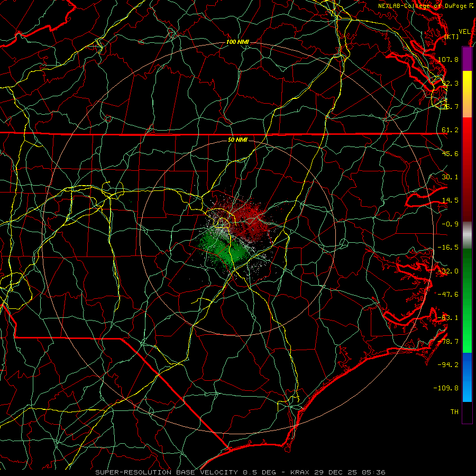Image resolution: width=476 pixels, height=476 pixels.
Task: Select the -0.9 velocity scale value
Action: pyautogui.click(x=450, y=224)
